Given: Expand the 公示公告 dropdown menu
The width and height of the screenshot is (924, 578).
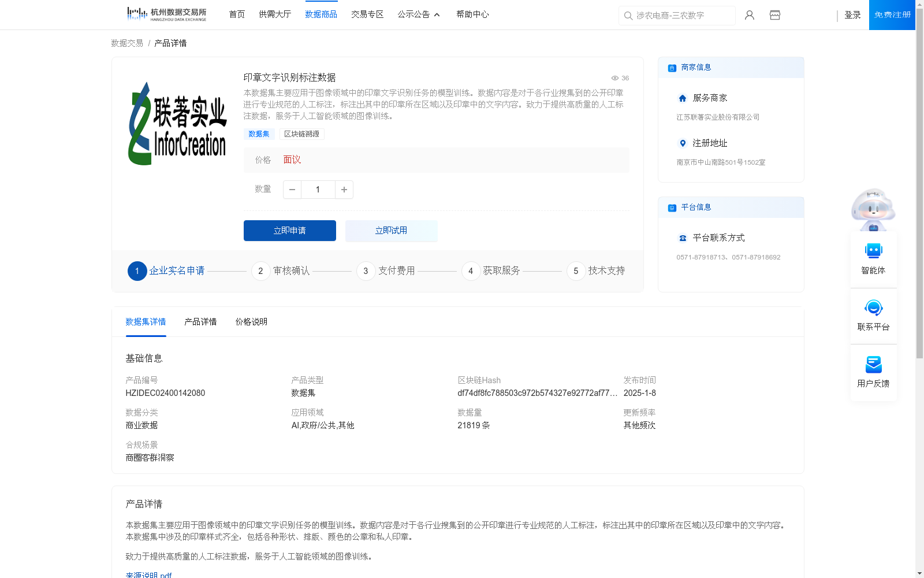Looking at the screenshot, I should tap(419, 14).
